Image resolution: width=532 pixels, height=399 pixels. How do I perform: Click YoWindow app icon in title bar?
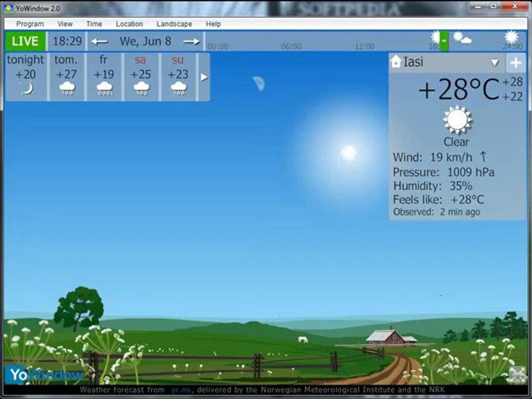pyautogui.click(x=8, y=8)
